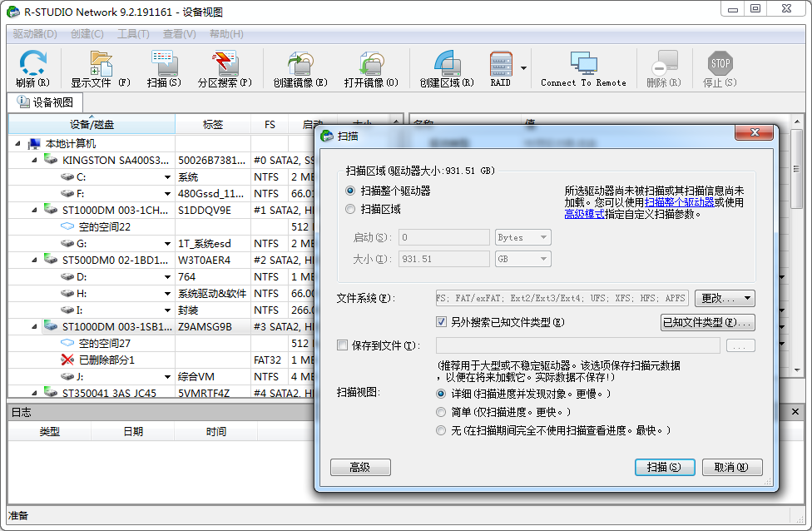Select the G: volume icon
The image size is (812, 531).
(x=67, y=243)
